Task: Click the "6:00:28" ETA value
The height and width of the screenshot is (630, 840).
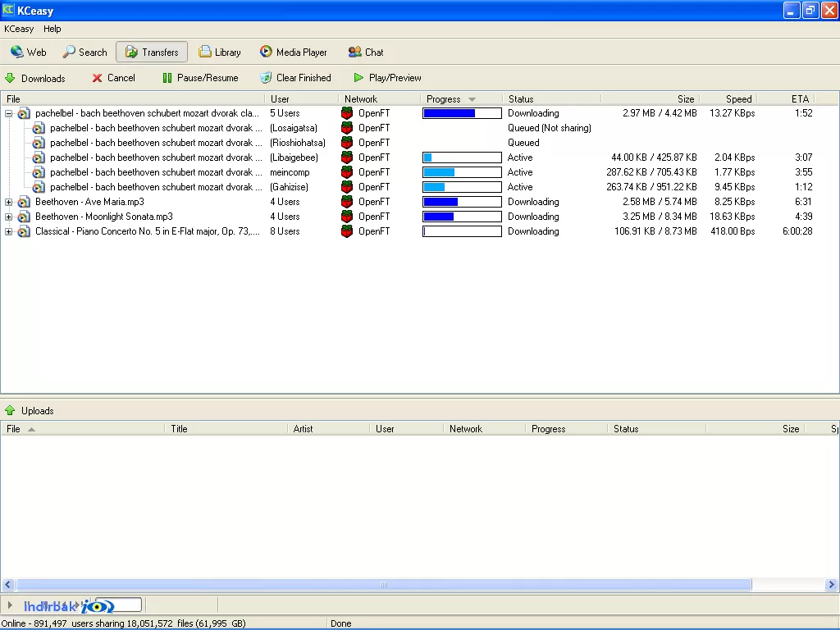Action: point(797,231)
